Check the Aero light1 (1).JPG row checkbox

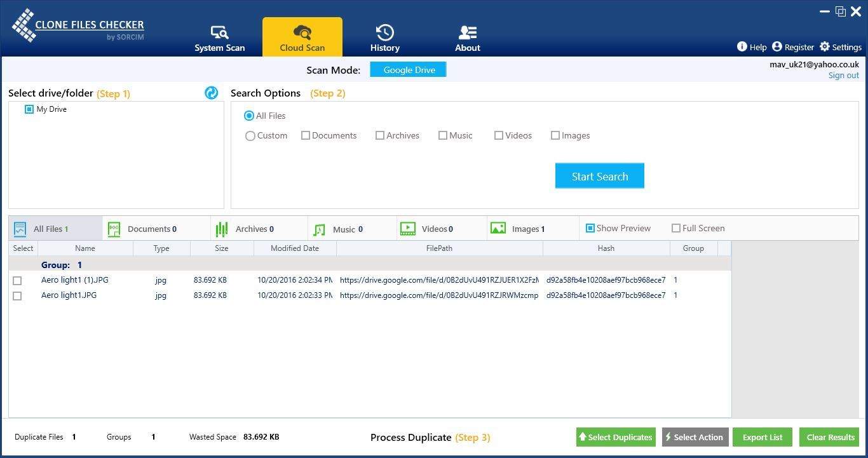tap(17, 280)
